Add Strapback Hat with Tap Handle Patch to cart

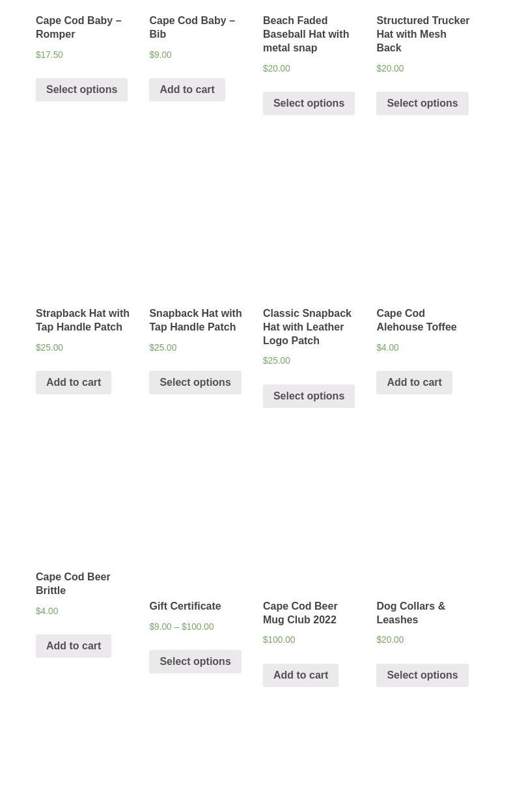point(74,383)
